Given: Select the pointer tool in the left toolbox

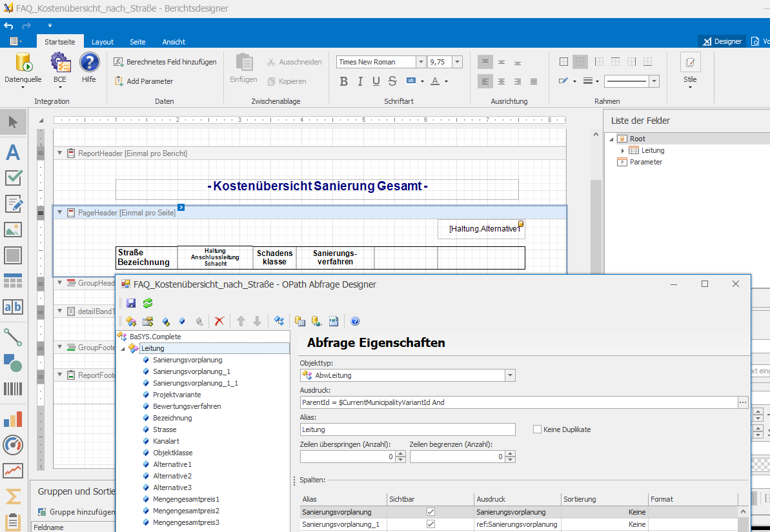Looking at the screenshot, I should pos(13,122).
